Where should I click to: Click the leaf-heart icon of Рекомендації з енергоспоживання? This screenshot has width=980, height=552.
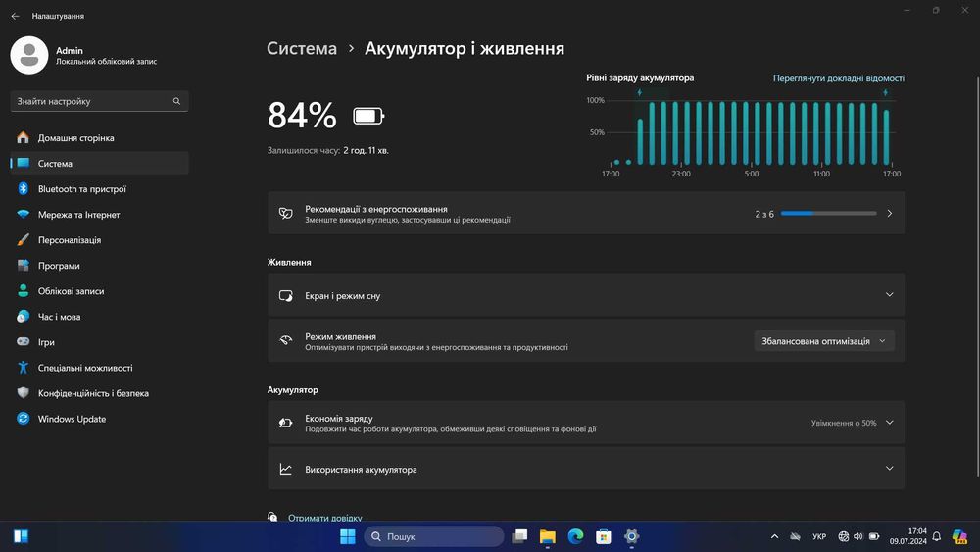pos(285,214)
